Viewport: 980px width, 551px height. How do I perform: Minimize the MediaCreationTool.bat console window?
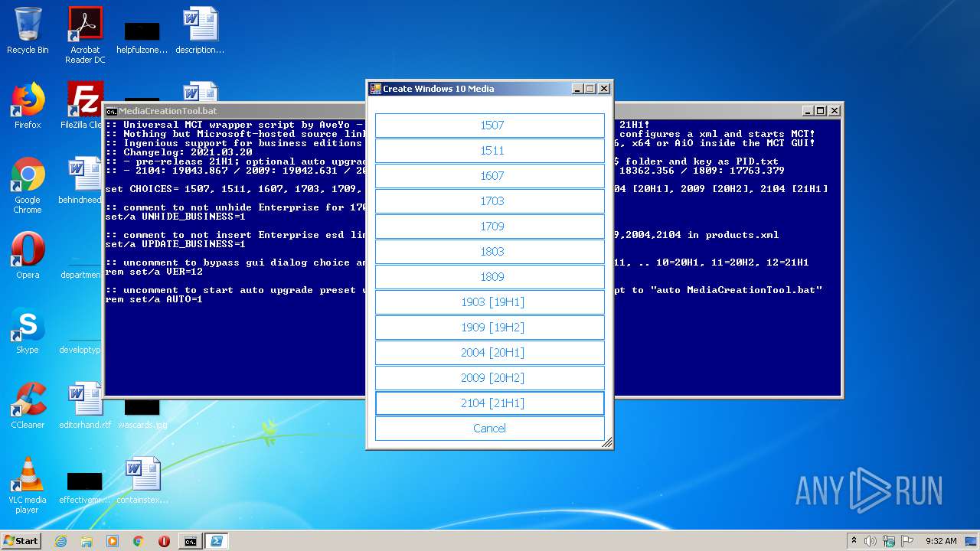808,111
